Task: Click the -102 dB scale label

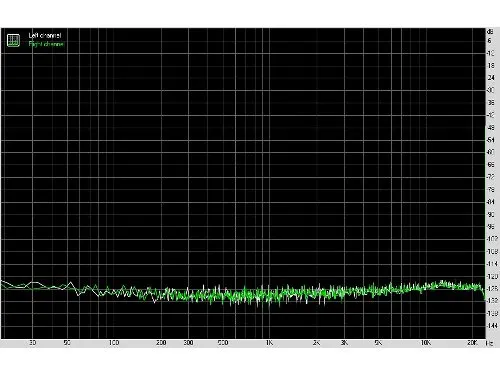Action: click(492, 239)
